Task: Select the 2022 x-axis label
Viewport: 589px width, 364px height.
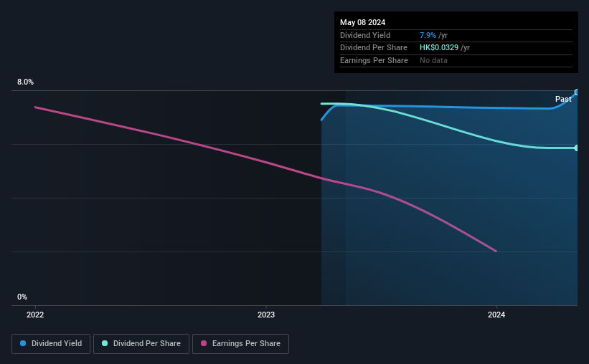Action: point(35,315)
